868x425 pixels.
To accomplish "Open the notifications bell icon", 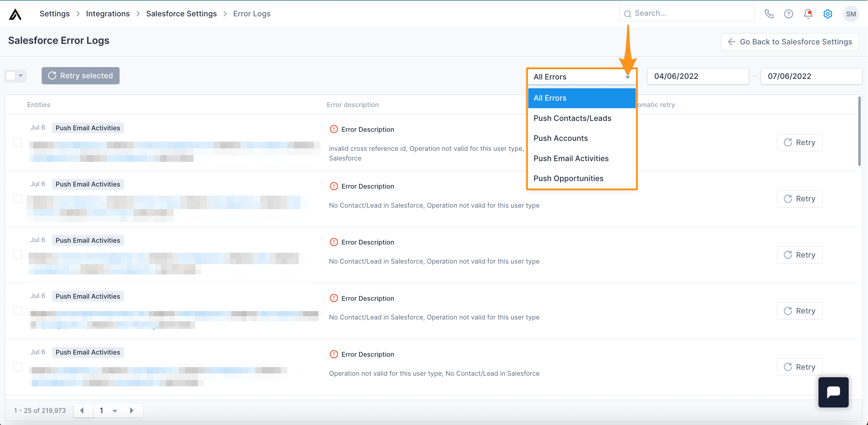I will point(808,14).
